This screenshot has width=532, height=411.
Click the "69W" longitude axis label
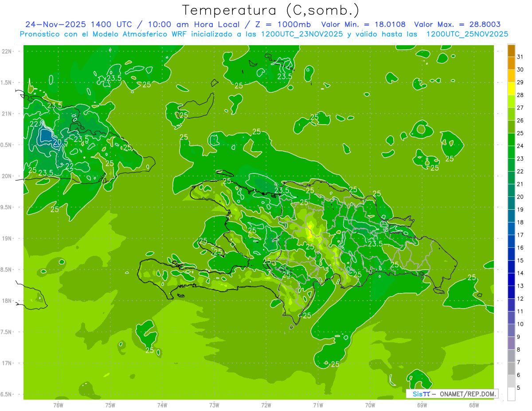422,405
